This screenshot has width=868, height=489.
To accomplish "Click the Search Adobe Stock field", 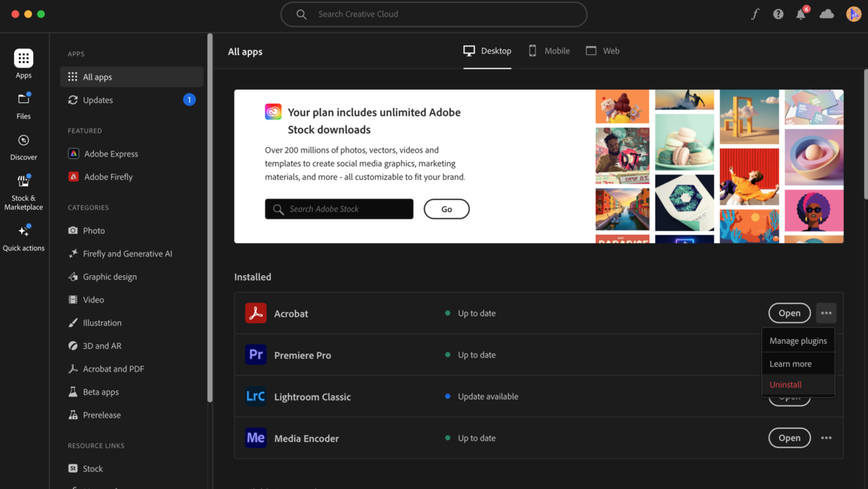I will [x=339, y=209].
